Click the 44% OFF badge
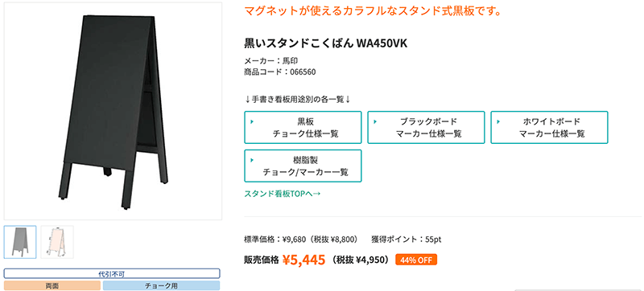Screen dimensions: 644x291 [x=416, y=260]
